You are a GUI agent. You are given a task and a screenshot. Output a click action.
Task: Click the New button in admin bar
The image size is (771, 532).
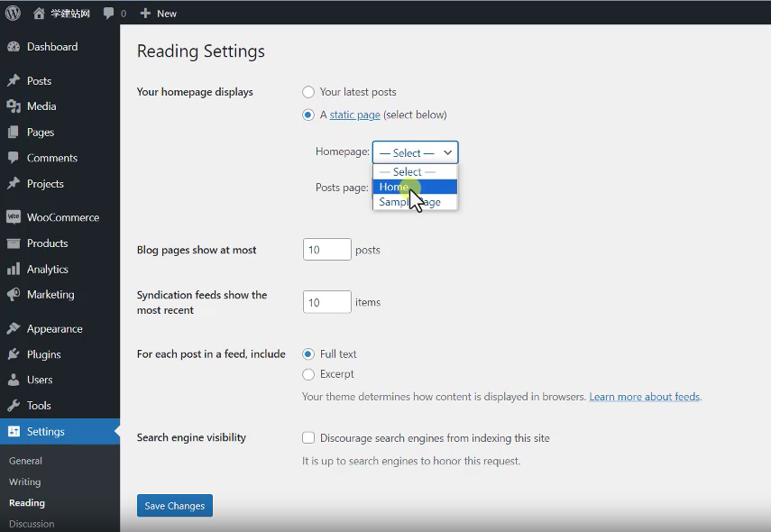pos(159,14)
